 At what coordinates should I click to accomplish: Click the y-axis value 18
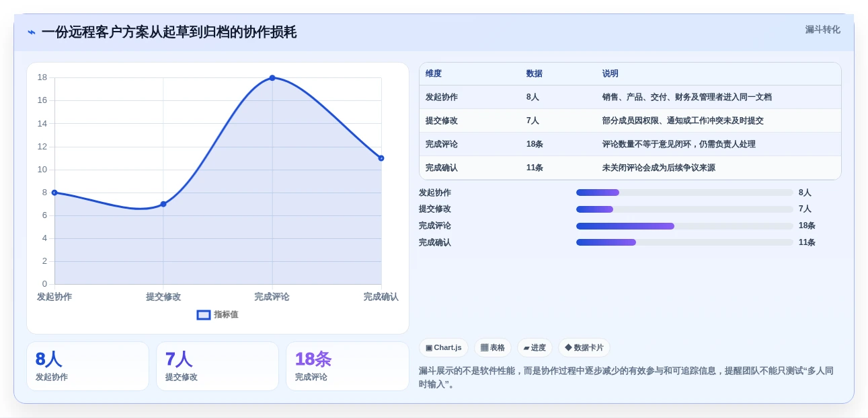(x=42, y=77)
